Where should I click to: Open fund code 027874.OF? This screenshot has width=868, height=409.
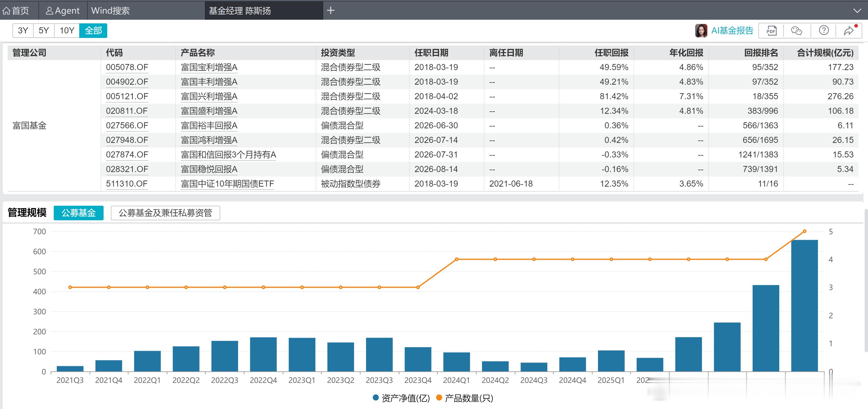[127, 154]
